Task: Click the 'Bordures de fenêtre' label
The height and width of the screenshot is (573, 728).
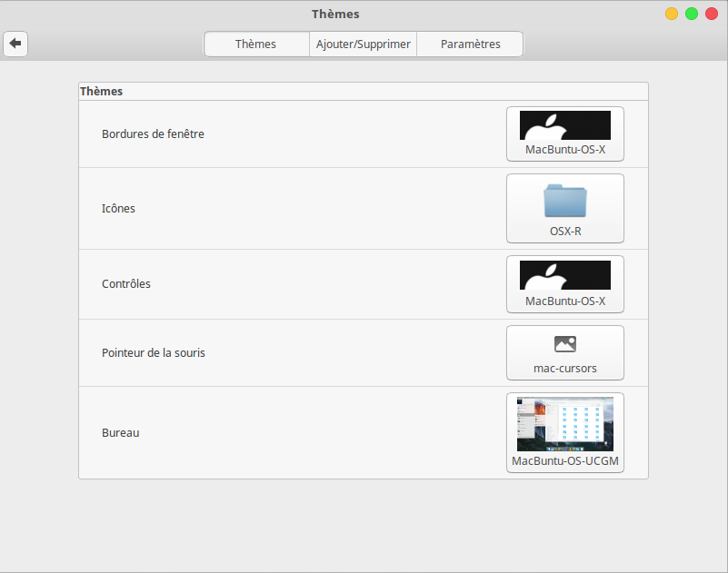Action: 153,134
